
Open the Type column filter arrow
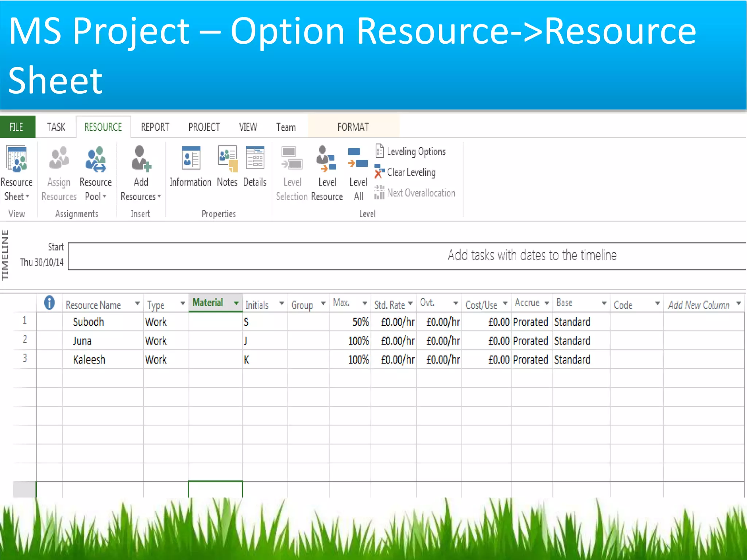[183, 303]
